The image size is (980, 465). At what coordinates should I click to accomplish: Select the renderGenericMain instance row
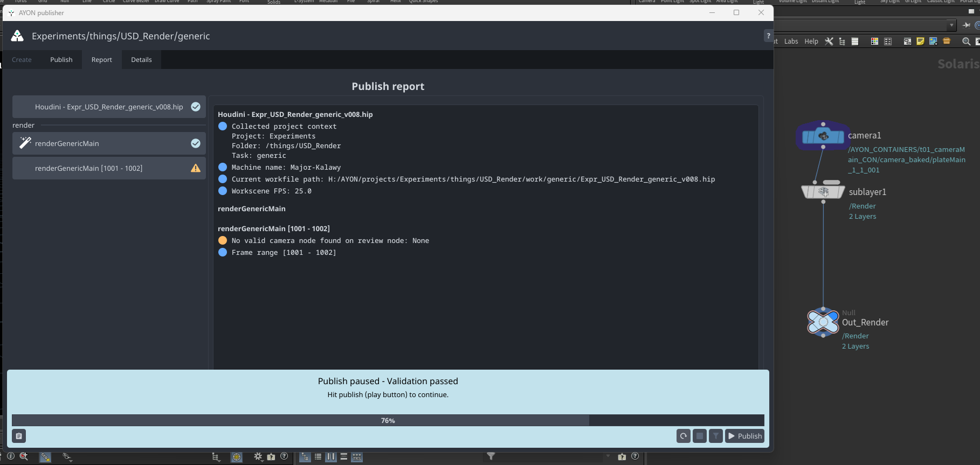click(109, 143)
